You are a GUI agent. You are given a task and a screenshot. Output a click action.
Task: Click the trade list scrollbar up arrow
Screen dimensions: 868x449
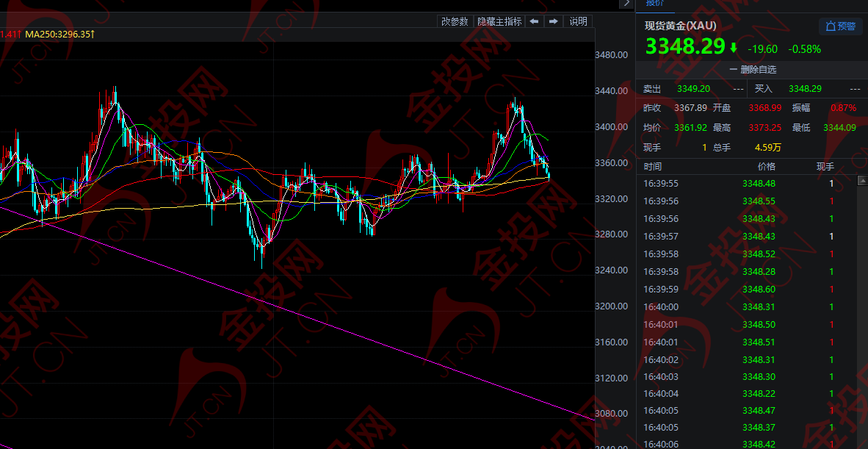click(862, 181)
